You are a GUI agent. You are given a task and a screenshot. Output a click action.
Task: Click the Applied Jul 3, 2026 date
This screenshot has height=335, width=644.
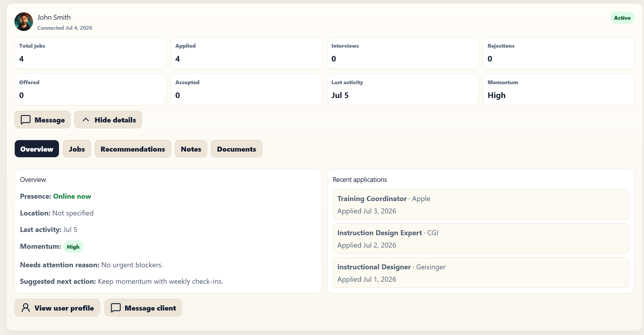tap(367, 211)
